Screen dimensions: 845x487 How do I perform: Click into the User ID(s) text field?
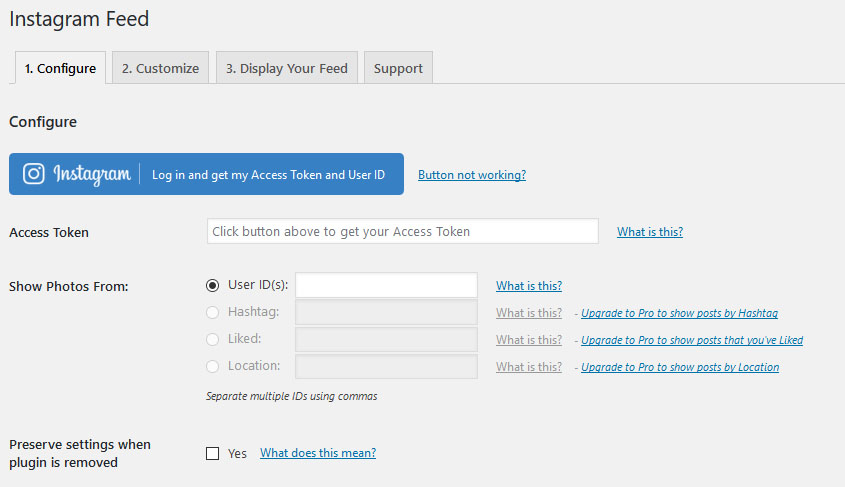tap(386, 285)
